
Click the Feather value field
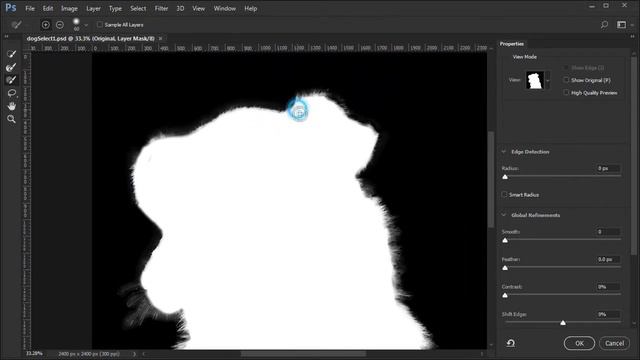(x=608, y=259)
